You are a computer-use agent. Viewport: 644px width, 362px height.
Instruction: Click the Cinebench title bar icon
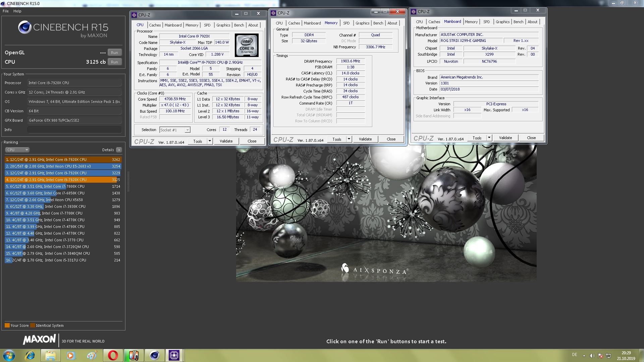point(3,3)
